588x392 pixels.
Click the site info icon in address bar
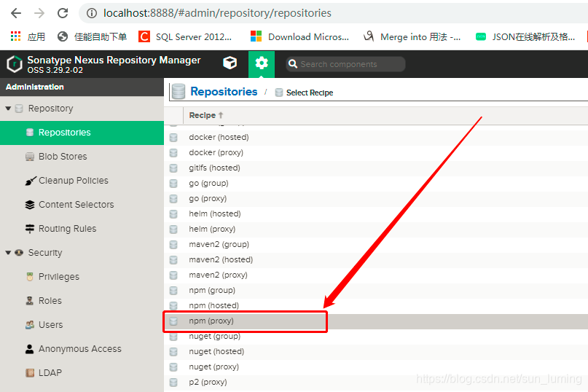click(92, 13)
